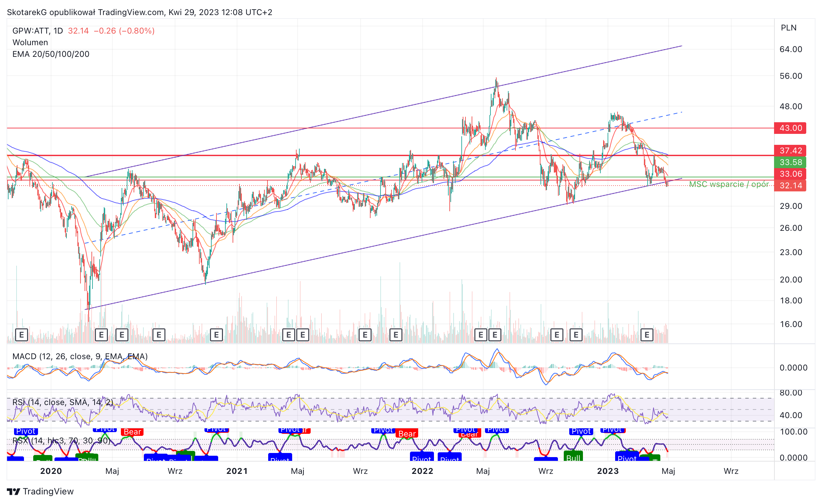
Task: Click the rightmost earnings E marker
Action: pos(647,335)
